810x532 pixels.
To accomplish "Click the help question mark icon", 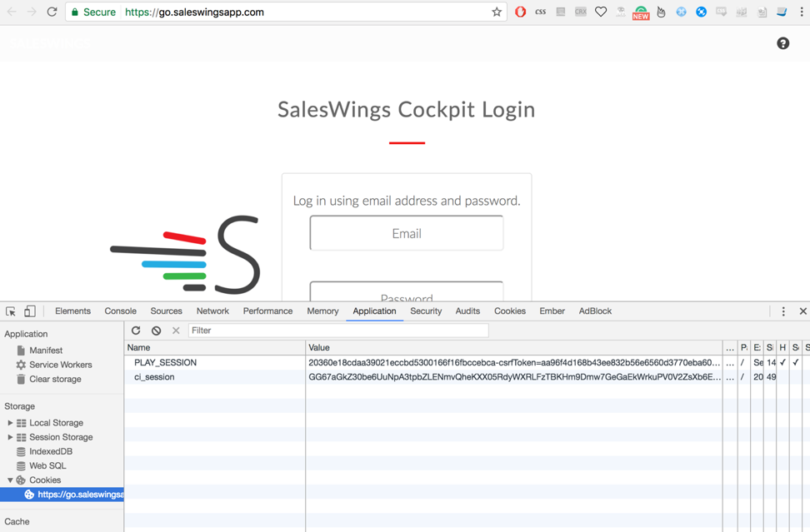I will click(782, 43).
